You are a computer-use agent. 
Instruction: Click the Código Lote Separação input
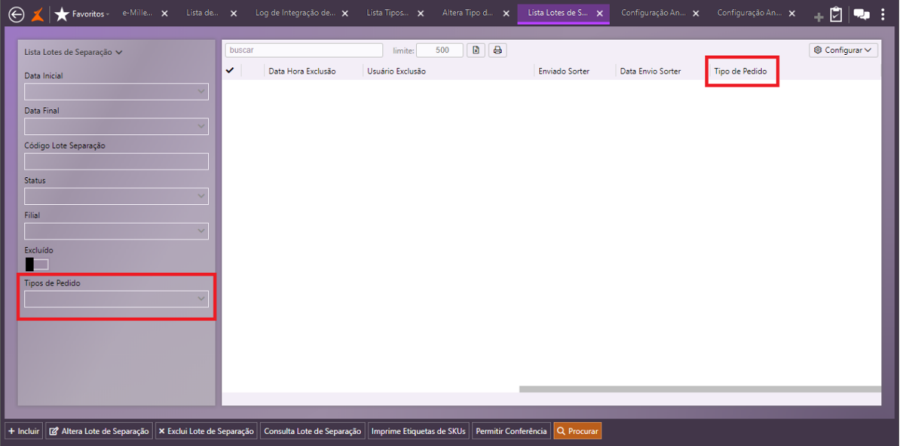(x=116, y=161)
